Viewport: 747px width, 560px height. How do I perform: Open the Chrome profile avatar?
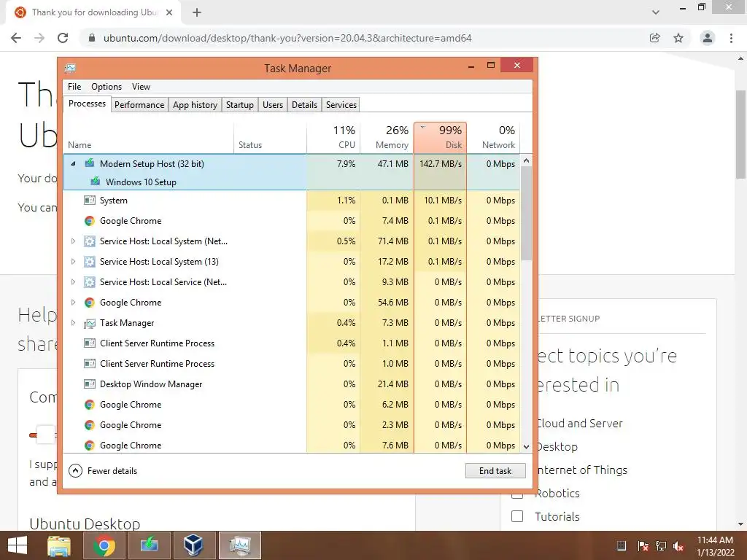click(x=708, y=38)
